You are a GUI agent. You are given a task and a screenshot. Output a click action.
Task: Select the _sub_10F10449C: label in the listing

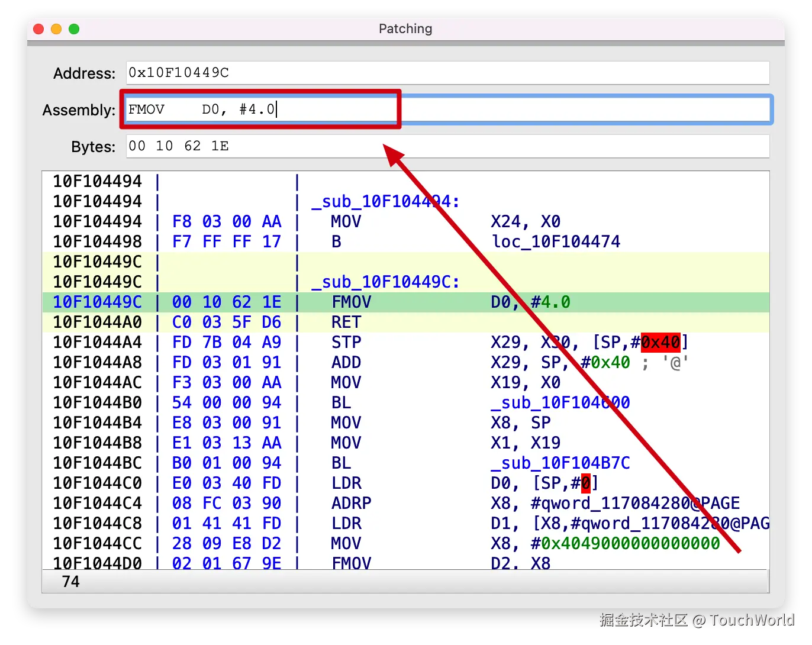(386, 282)
